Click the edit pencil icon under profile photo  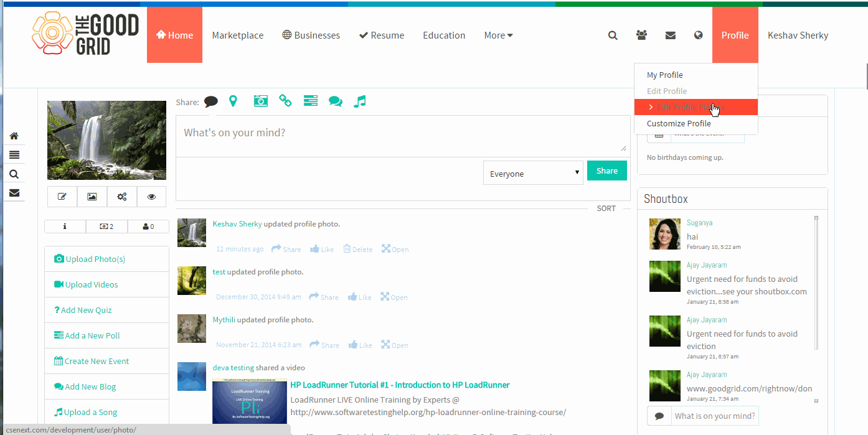[62, 197]
